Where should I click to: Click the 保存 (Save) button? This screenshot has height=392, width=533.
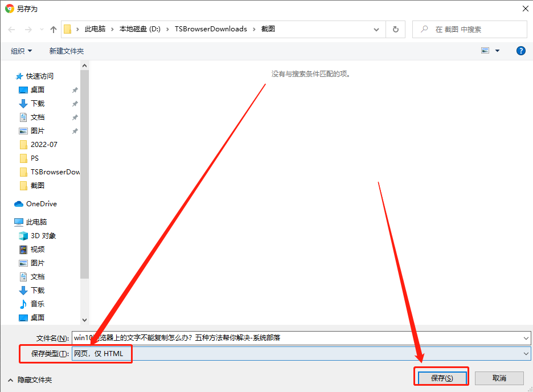coord(441,377)
